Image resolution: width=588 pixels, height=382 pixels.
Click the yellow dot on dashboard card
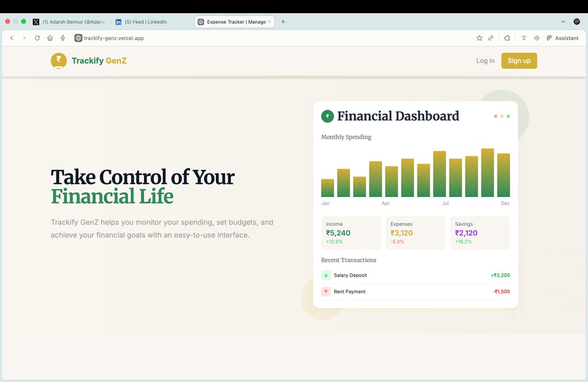tap(502, 117)
